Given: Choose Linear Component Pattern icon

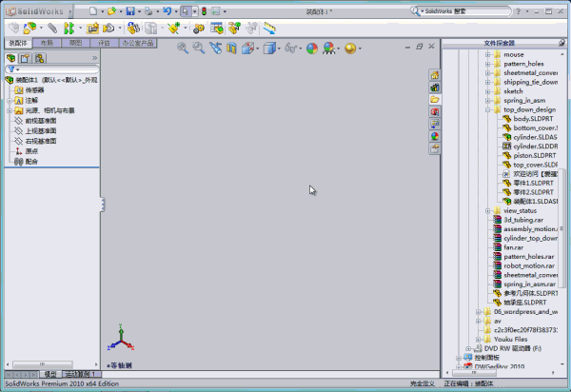Looking at the screenshot, I should click(69, 28).
